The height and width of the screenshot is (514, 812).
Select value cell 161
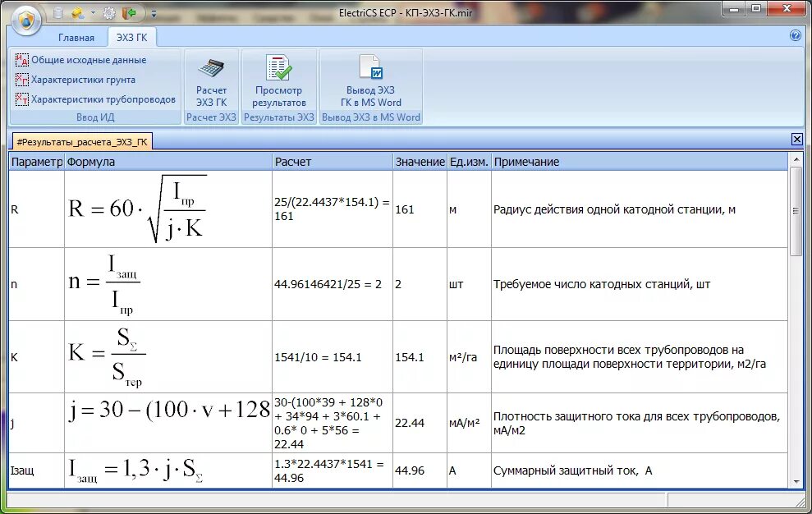[x=420, y=209]
